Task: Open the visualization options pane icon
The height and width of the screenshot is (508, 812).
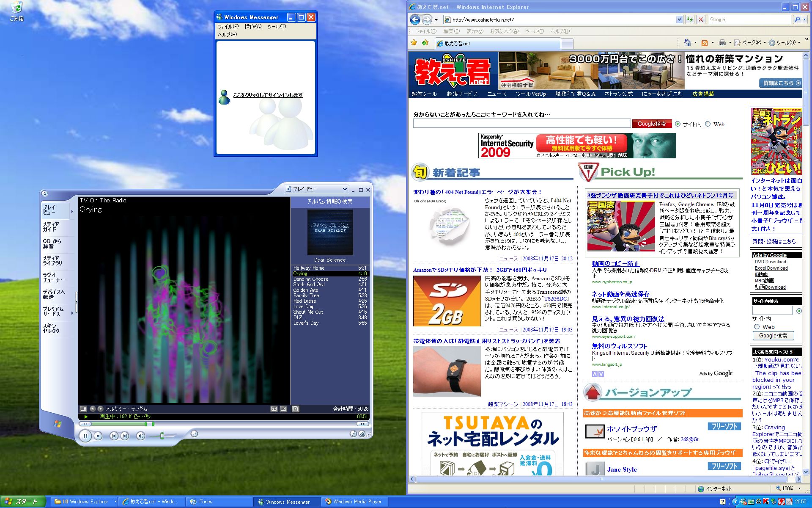Action: pos(83,409)
